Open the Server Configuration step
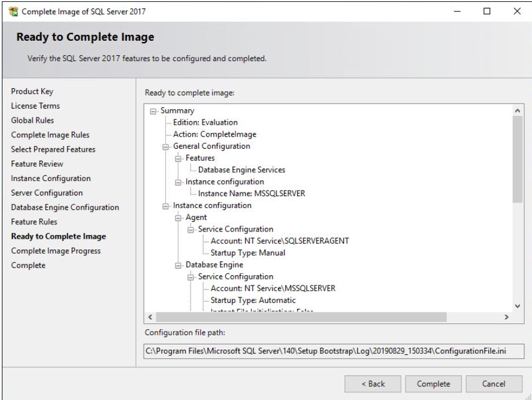Screen dimensions: 532x400 (47, 193)
